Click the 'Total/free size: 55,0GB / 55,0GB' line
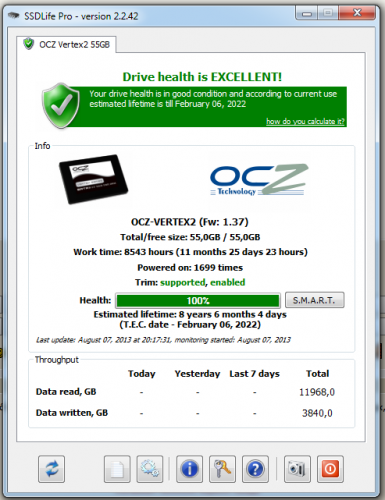Screen dimensions: 385x500 [190, 237]
